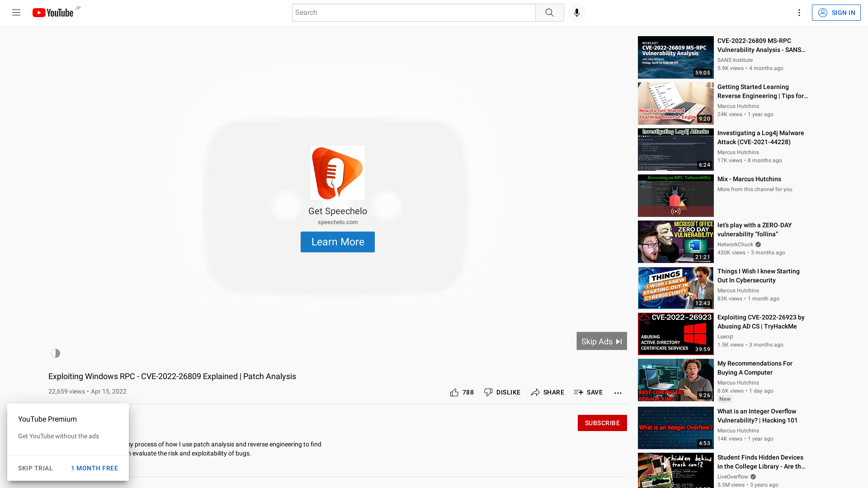Open title 'Student Finds Hidden Devices in the College Library'
868x488 pixels.
pyautogui.click(x=761, y=462)
